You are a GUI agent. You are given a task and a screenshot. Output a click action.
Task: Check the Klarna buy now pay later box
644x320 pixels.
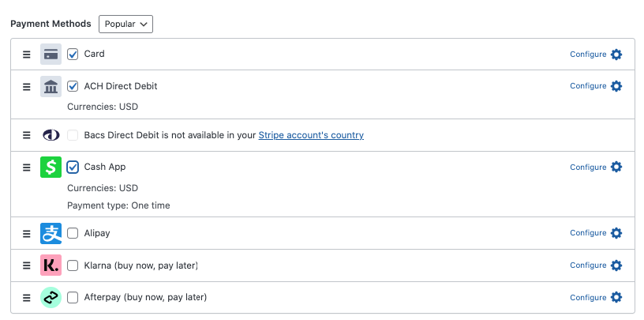tap(73, 265)
